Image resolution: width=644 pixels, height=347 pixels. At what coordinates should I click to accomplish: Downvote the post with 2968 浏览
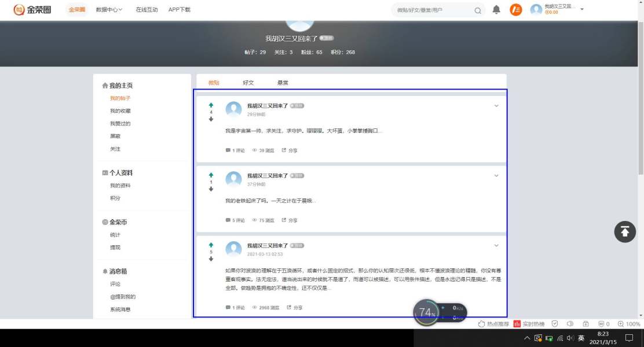(211, 259)
